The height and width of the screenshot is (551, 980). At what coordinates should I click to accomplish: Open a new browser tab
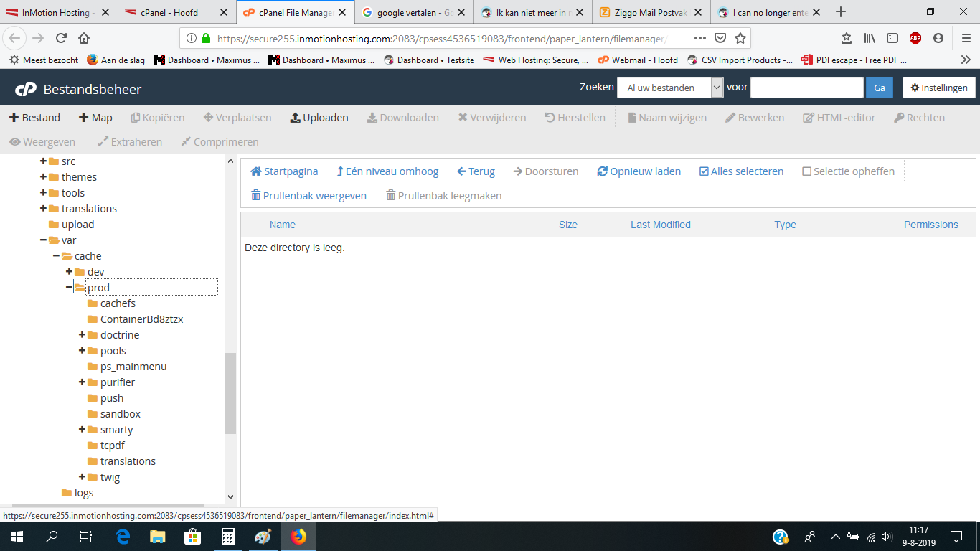pos(841,11)
